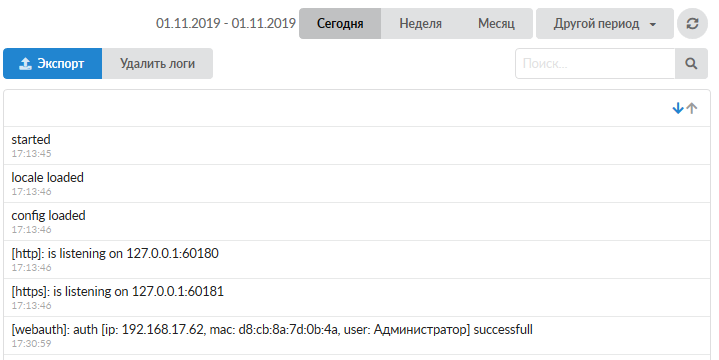Select the webauth successfull log entry

pos(357,336)
